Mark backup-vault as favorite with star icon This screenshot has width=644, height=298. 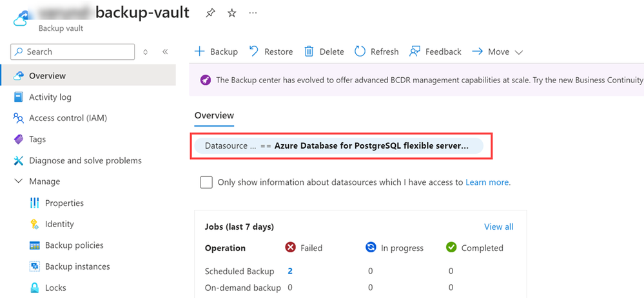tap(232, 13)
